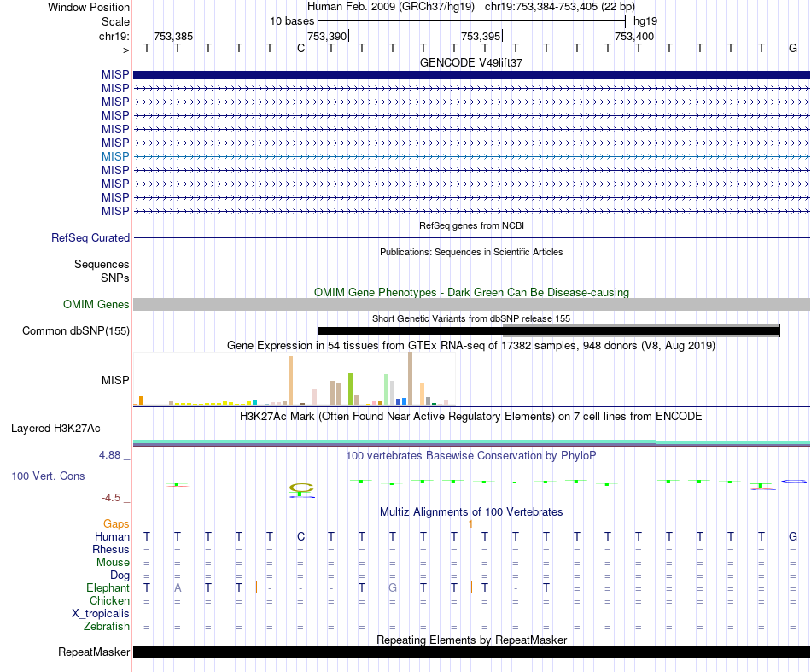Click the yellow C logo in the PhyloP track
This screenshot has width=811, height=672.
pyautogui.click(x=301, y=488)
